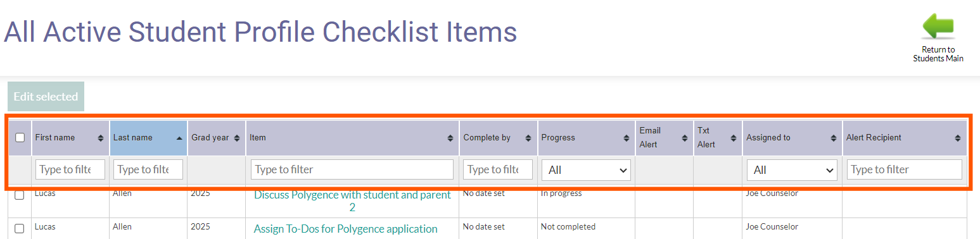Image resolution: width=980 pixels, height=239 pixels.
Task: Focus the First name filter field
Action: point(70,169)
